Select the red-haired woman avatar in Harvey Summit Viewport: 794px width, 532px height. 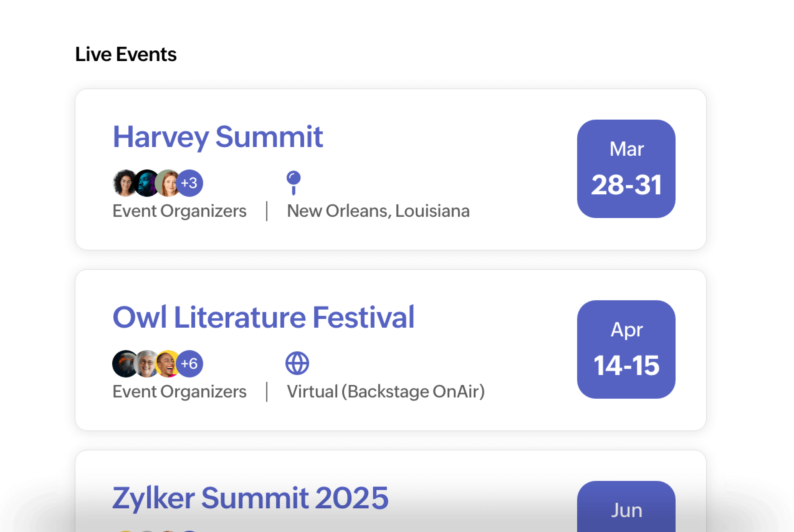167,183
